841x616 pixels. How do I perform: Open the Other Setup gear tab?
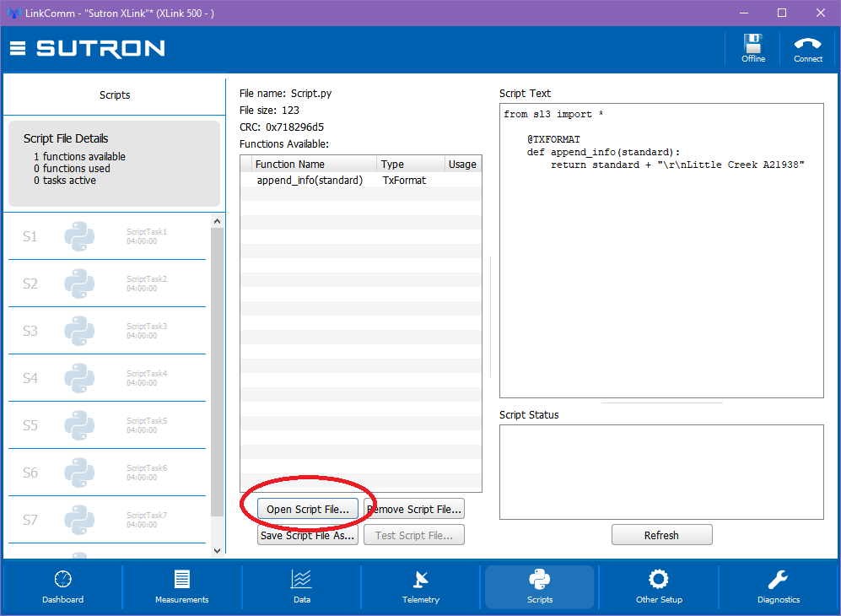[x=659, y=587]
